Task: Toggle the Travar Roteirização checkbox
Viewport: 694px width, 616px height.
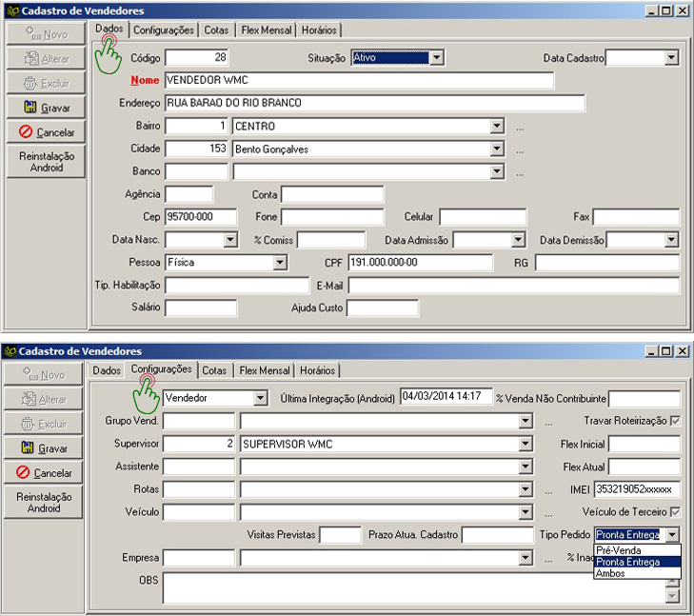Action: [675, 421]
